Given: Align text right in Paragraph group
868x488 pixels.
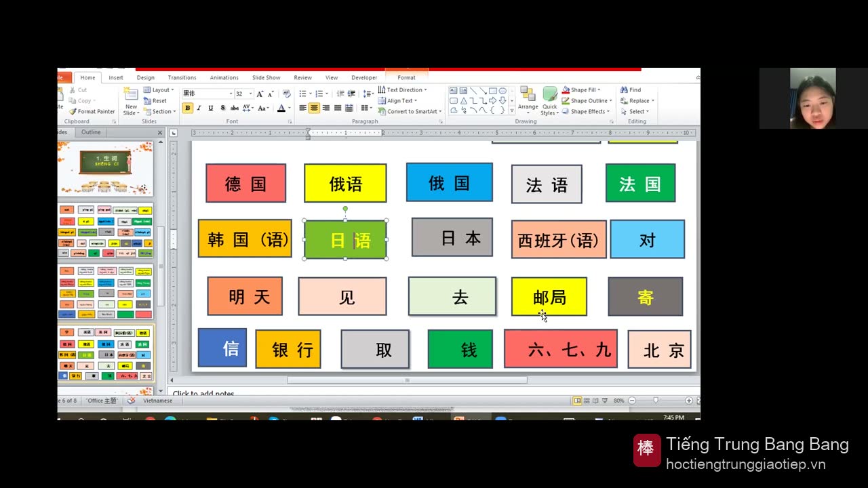Looking at the screenshot, I should point(326,108).
